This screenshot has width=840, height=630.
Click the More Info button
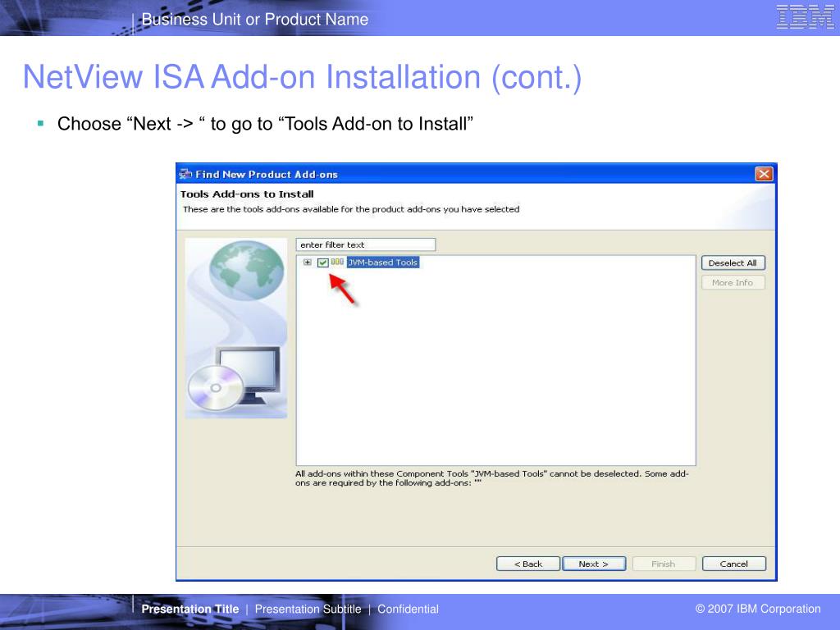click(x=733, y=282)
